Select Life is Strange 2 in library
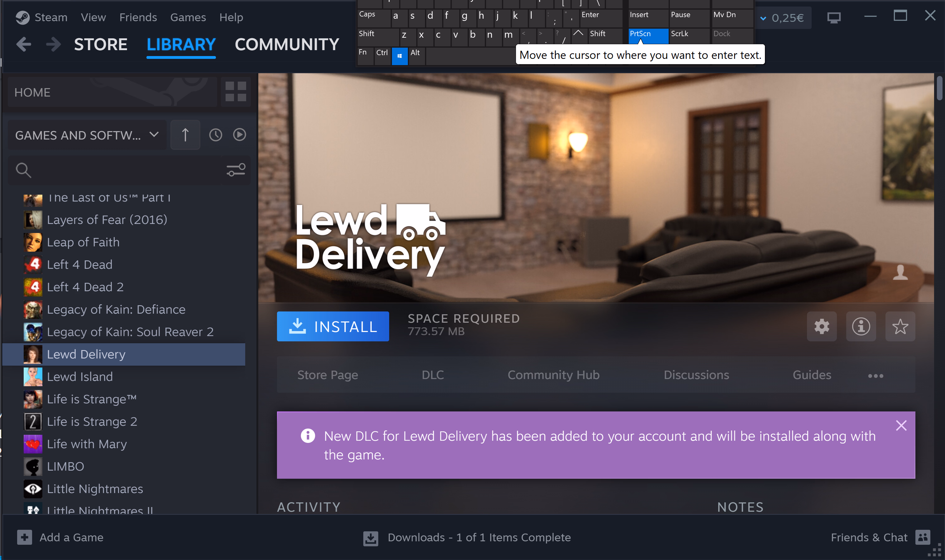Image resolution: width=945 pixels, height=560 pixels. point(124,421)
